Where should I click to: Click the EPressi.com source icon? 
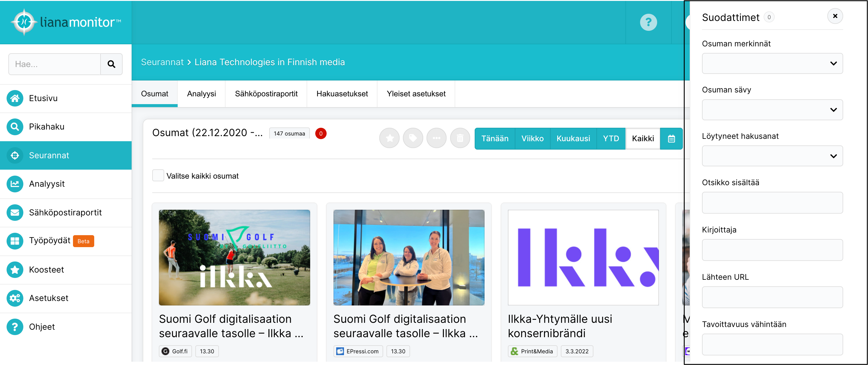point(340,351)
